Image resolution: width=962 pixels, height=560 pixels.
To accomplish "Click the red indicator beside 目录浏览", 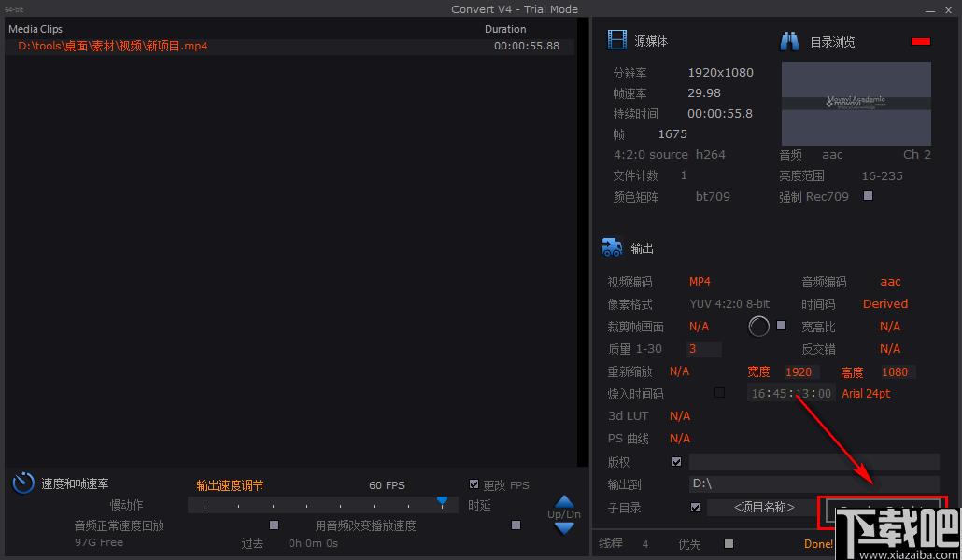I will click(x=921, y=42).
